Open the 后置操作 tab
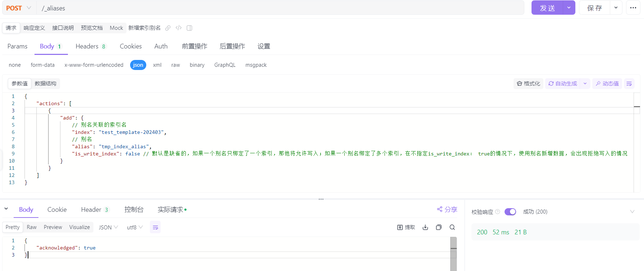 [232, 46]
